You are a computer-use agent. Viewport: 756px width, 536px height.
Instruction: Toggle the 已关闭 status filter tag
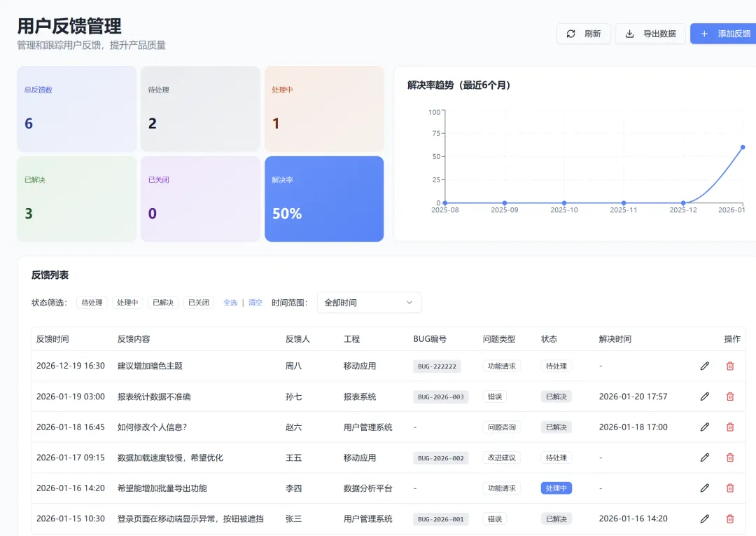199,303
